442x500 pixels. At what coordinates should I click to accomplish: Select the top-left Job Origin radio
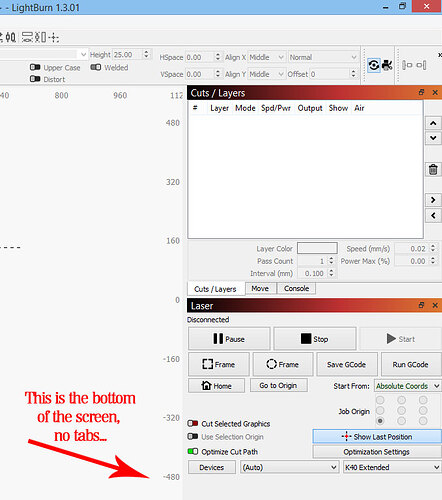[380, 400]
